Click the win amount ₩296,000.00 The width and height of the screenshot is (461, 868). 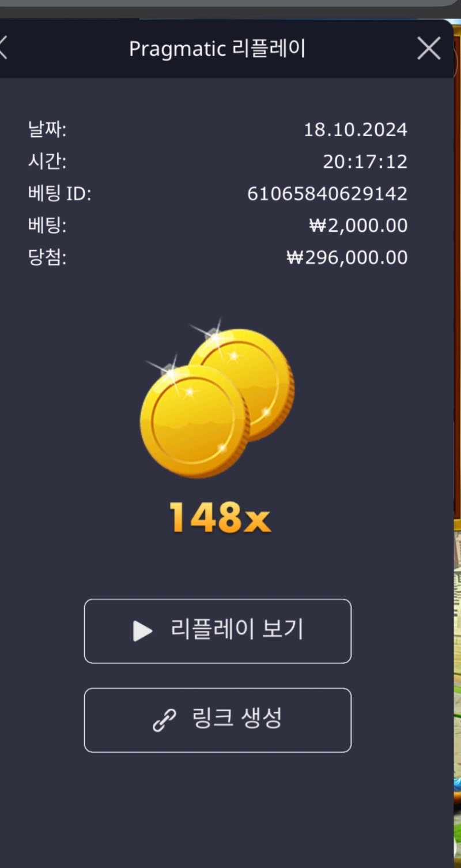(347, 257)
